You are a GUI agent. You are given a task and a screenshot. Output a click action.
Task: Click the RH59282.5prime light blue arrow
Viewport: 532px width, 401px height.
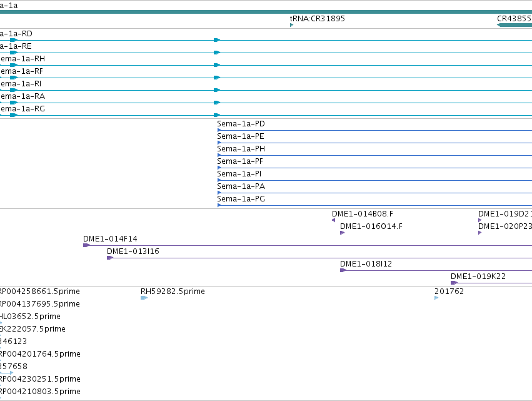[x=144, y=298]
